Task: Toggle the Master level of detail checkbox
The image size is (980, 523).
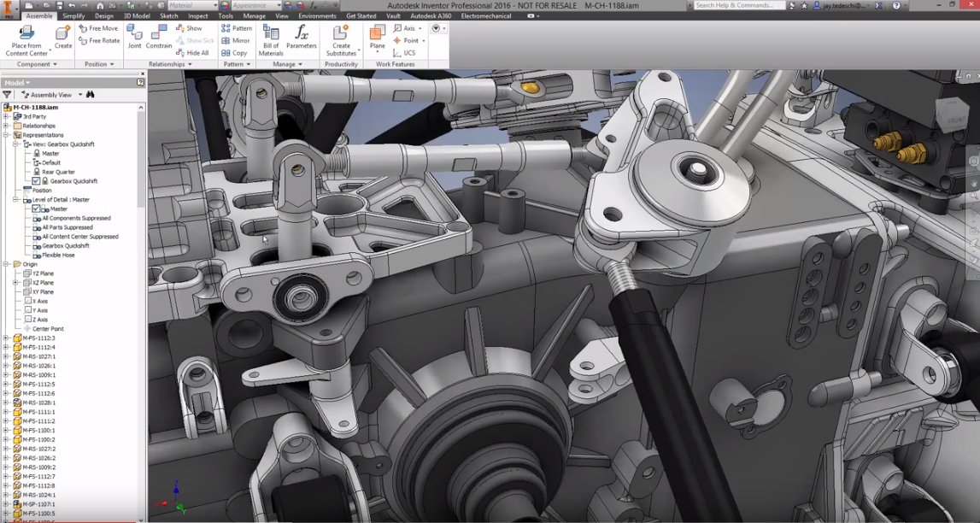Action: 36,209
